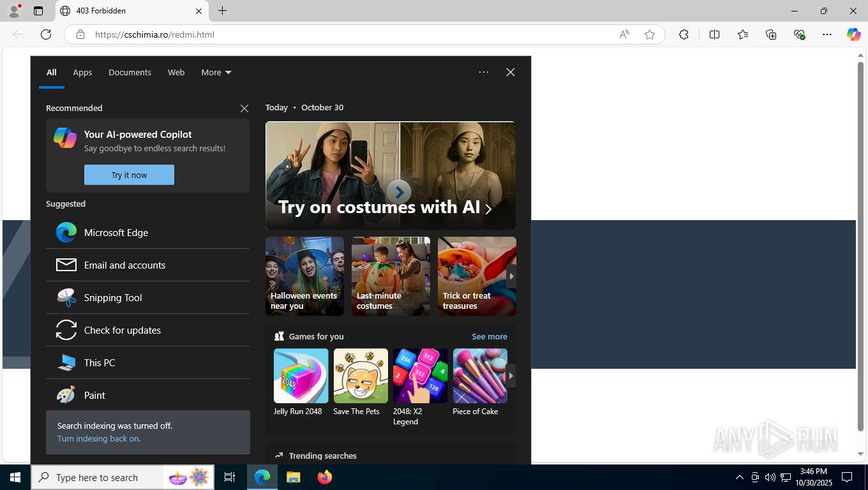This screenshot has width=868, height=490.
Task: Close the 403 Forbidden tab
Action: tap(198, 11)
